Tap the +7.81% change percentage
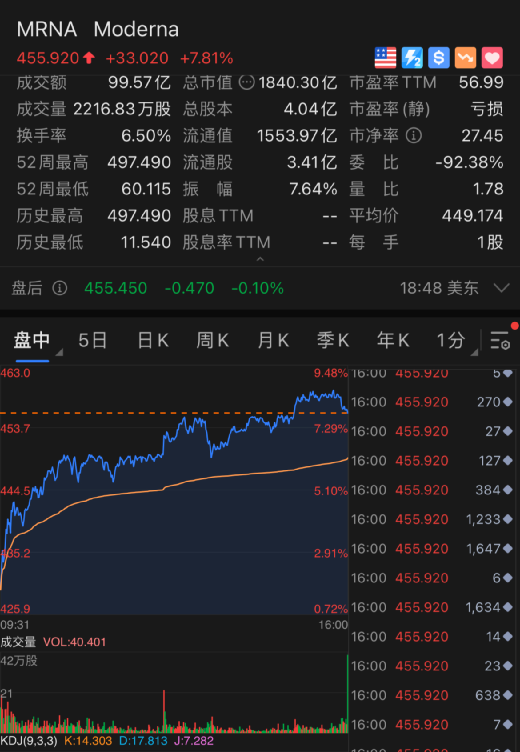Image resolution: width=520 pixels, height=752 pixels. click(x=206, y=58)
